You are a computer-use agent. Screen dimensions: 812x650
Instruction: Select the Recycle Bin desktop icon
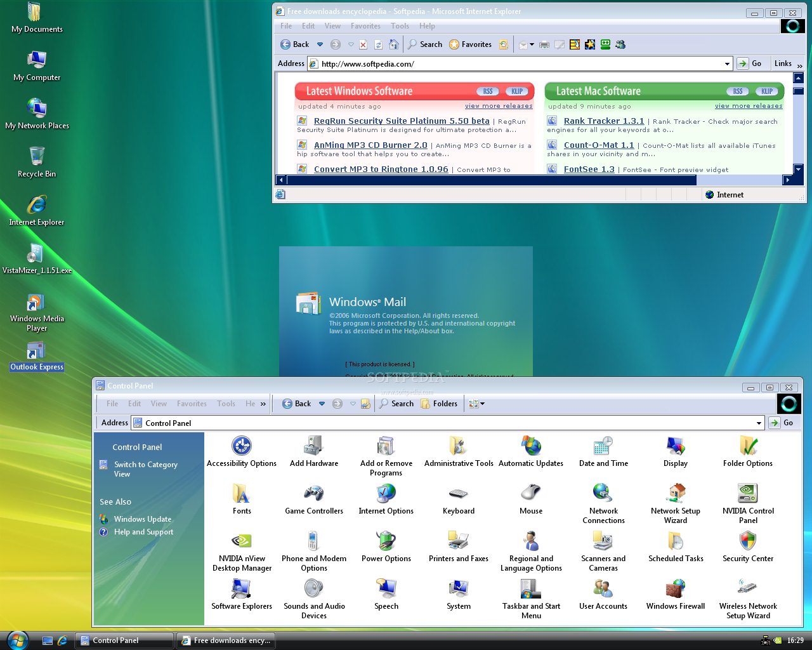(37, 162)
